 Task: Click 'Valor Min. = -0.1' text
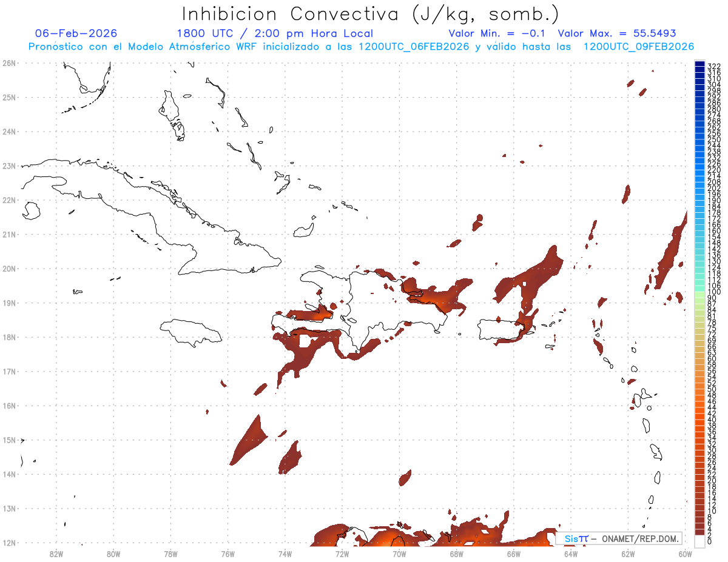496,33
